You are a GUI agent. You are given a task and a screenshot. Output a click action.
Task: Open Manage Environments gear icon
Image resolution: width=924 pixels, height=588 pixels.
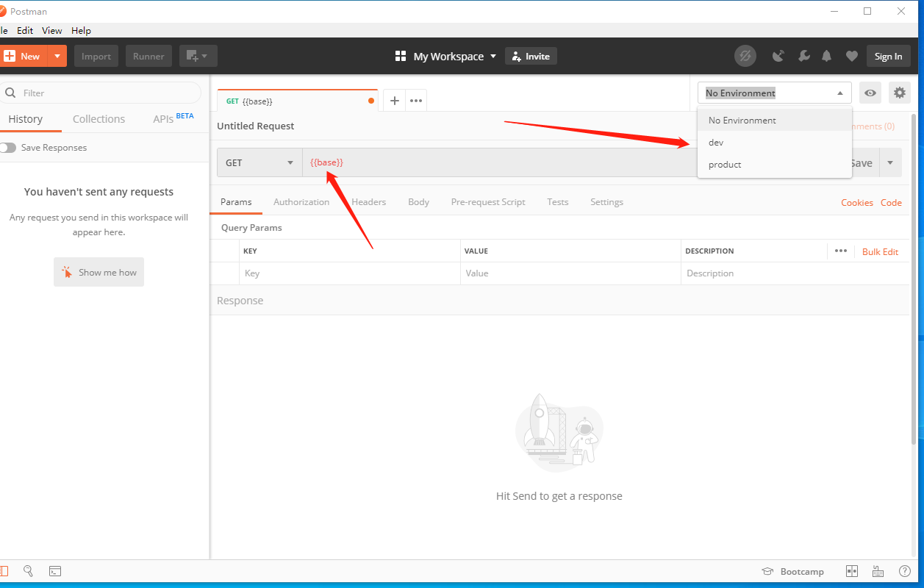pos(900,93)
